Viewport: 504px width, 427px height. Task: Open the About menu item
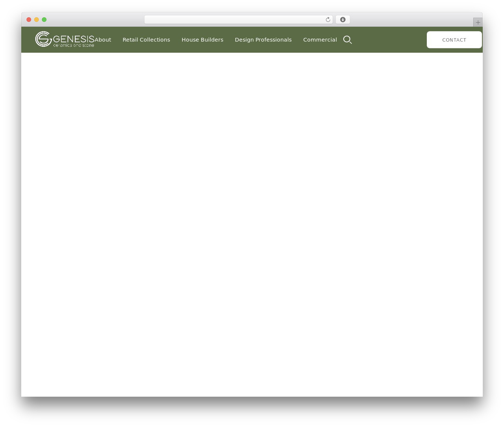[103, 40]
